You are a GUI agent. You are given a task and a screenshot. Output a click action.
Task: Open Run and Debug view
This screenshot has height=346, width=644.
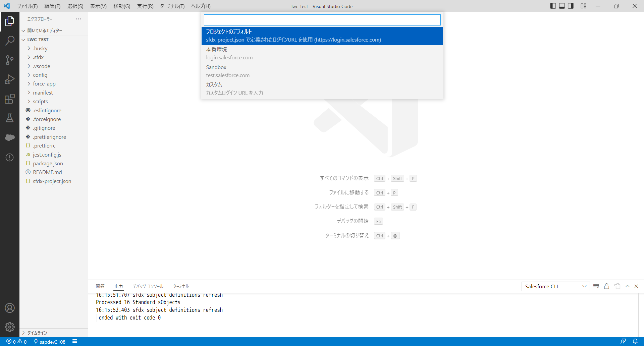10,79
